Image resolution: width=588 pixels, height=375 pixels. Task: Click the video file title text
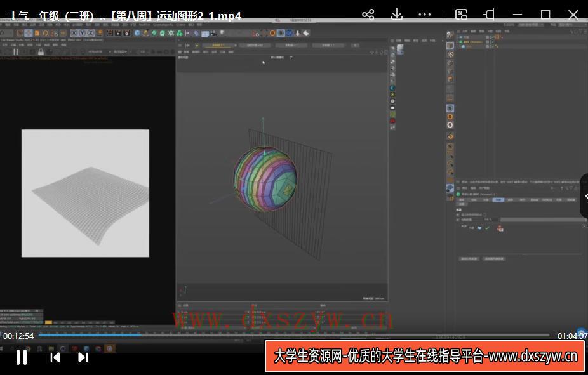click(125, 16)
